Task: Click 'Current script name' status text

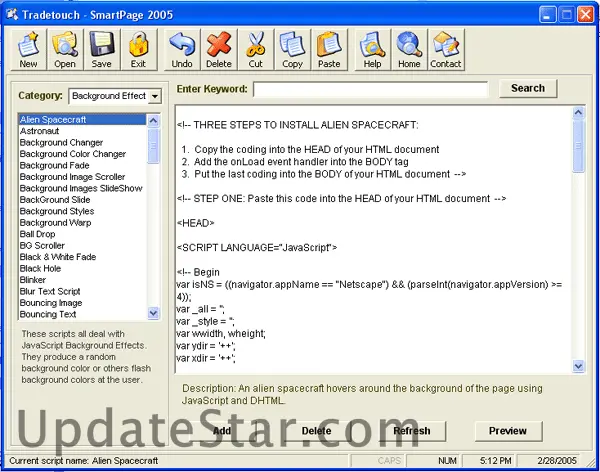Action: pos(84,461)
